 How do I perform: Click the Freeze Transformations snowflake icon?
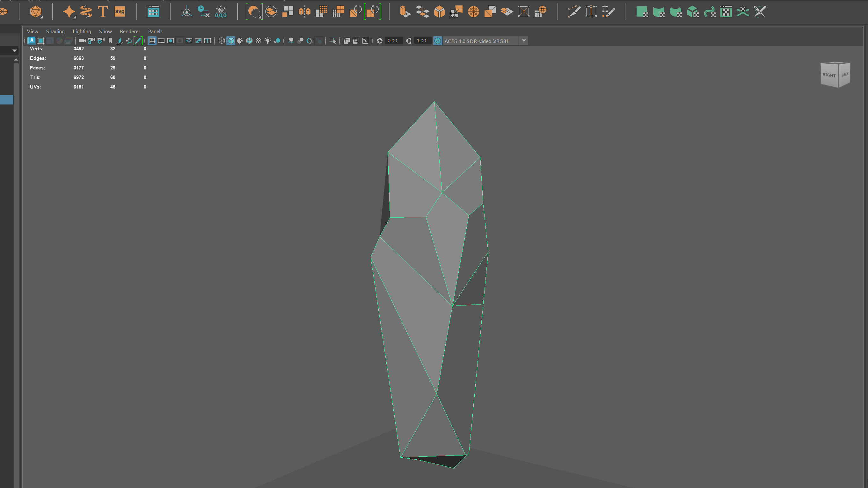221,12
